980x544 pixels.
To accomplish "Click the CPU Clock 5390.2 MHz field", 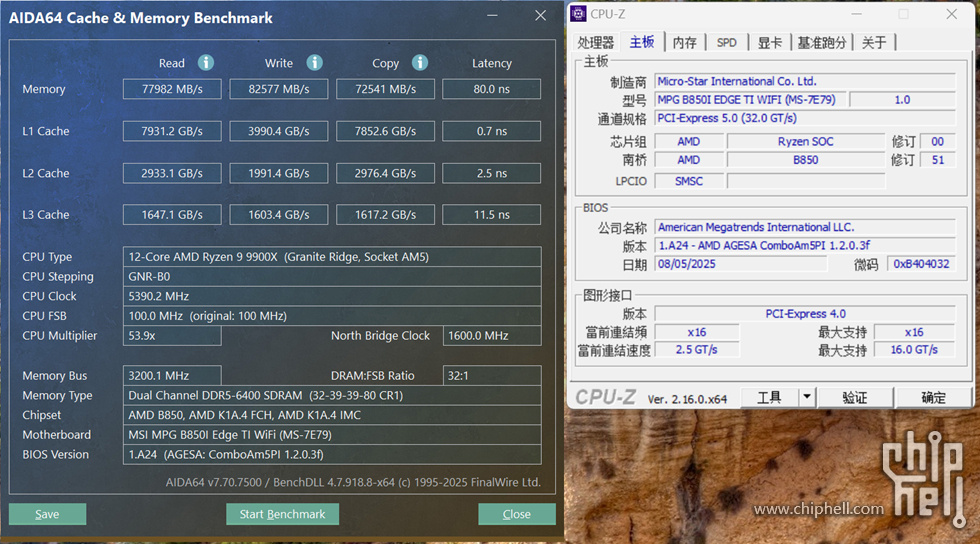I will (332, 296).
